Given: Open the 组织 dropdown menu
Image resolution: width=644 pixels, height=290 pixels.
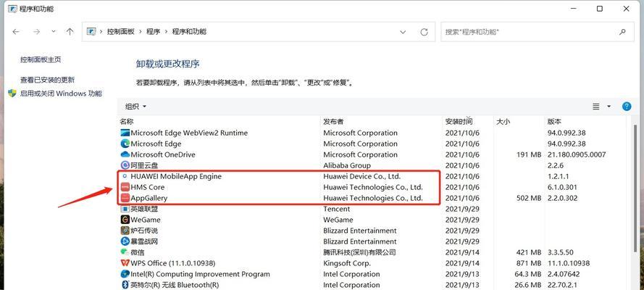Looking at the screenshot, I should [135, 107].
